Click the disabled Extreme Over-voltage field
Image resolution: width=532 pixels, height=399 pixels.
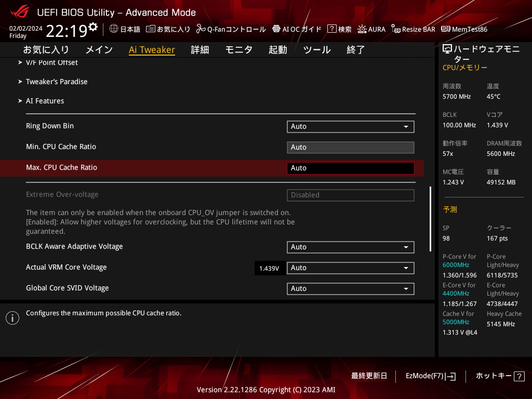click(x=350, y=195)
